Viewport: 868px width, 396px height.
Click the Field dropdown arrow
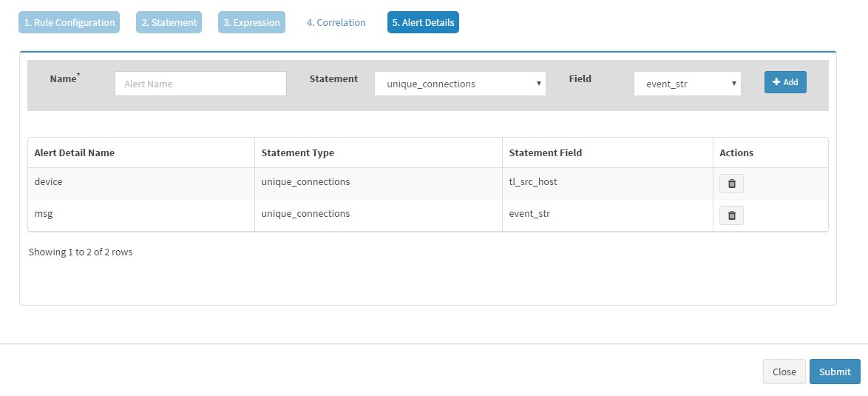(x=733, y=84)
